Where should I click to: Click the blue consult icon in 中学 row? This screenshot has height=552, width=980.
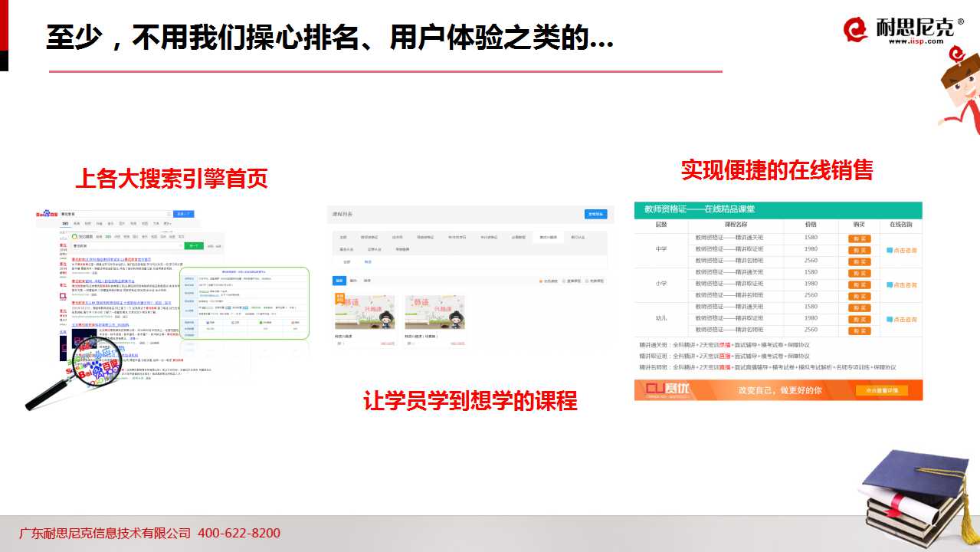pyautogui.click(x=890, y=250)
